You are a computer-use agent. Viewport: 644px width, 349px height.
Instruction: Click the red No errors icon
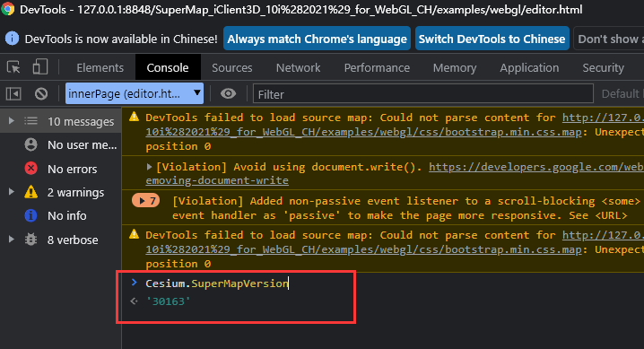tap(30, 169)
